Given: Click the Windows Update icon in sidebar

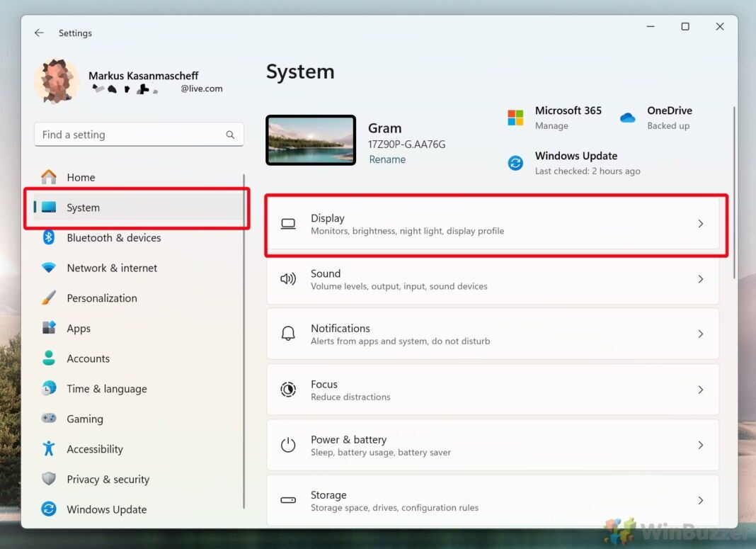Looking at the screenshot, I should click(49, 509).
